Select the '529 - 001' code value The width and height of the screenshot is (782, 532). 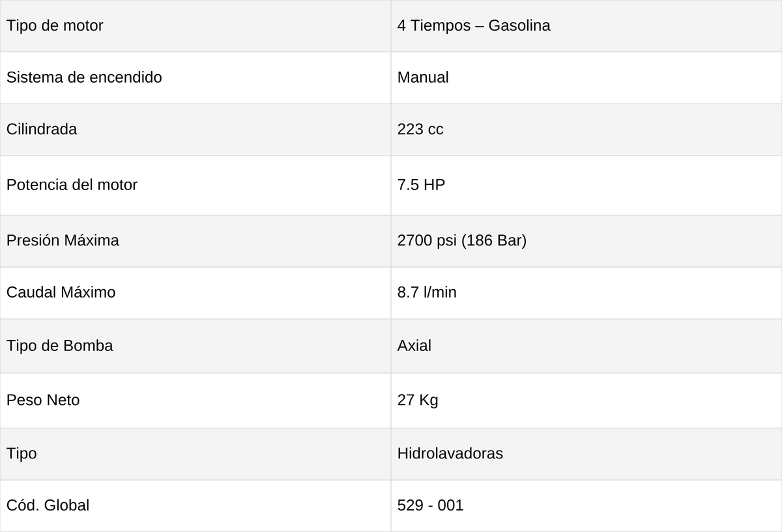point(430,505)
